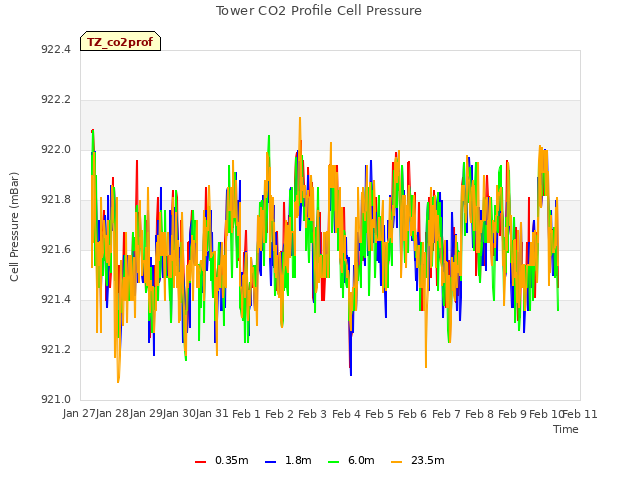
Task: Click the 921.8 y-axis tick label
Action: (56, 200)
